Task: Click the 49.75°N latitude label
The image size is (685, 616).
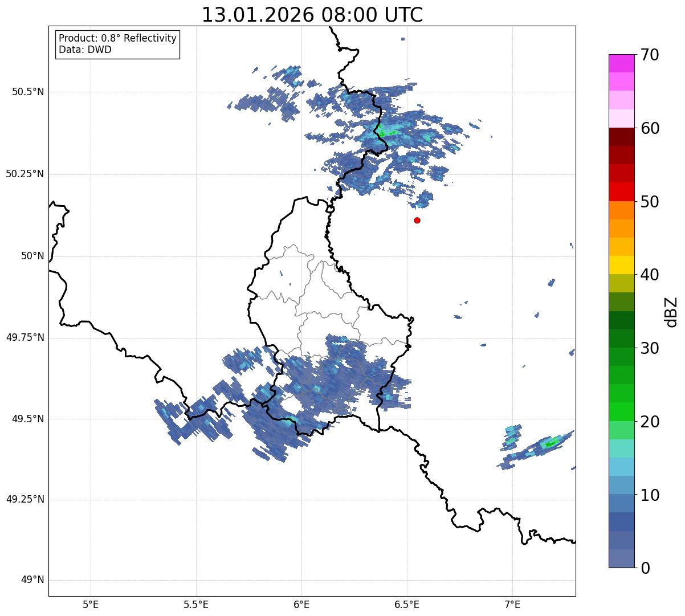Action: pos(25,337)
